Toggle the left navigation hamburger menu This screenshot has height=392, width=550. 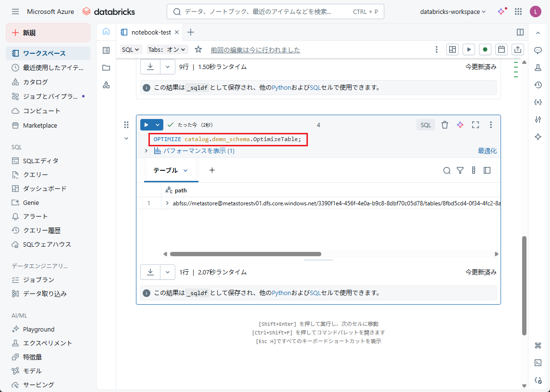pyautogui.click(x=15, y=12)
